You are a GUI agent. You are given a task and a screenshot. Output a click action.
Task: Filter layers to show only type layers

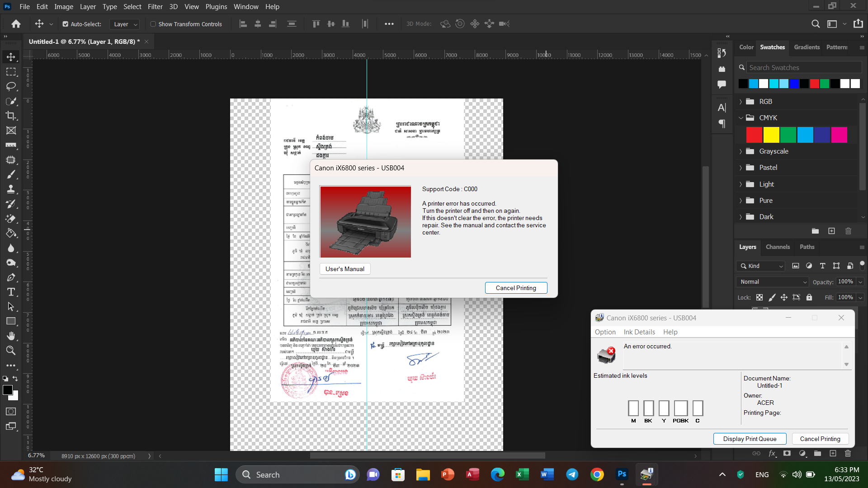tap(822, 266)
